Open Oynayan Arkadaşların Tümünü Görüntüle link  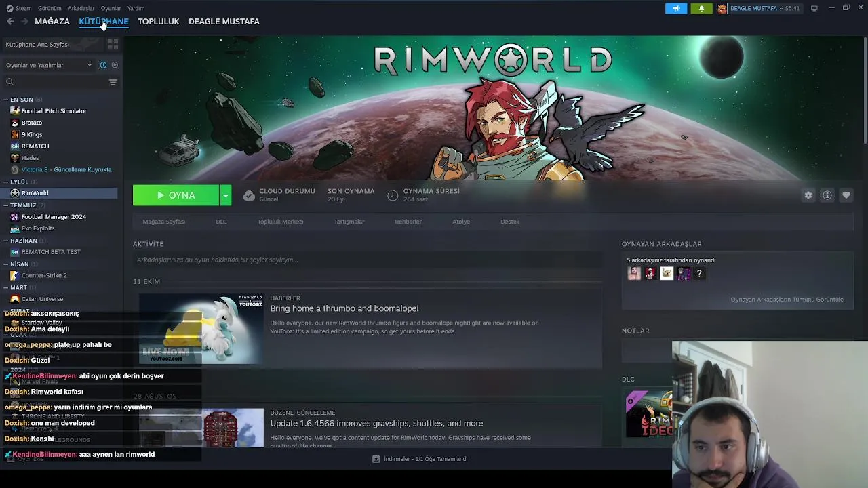click(787, 299)
